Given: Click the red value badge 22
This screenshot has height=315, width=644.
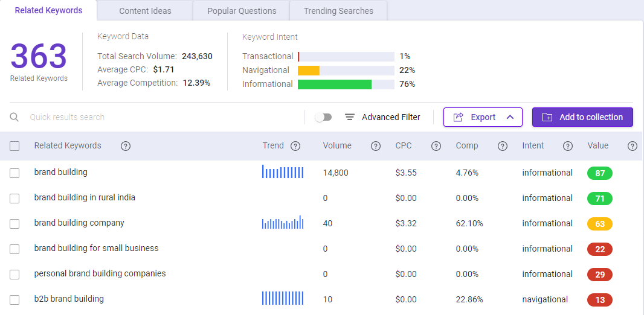Looking at the screenshot, I should [600, 249].
